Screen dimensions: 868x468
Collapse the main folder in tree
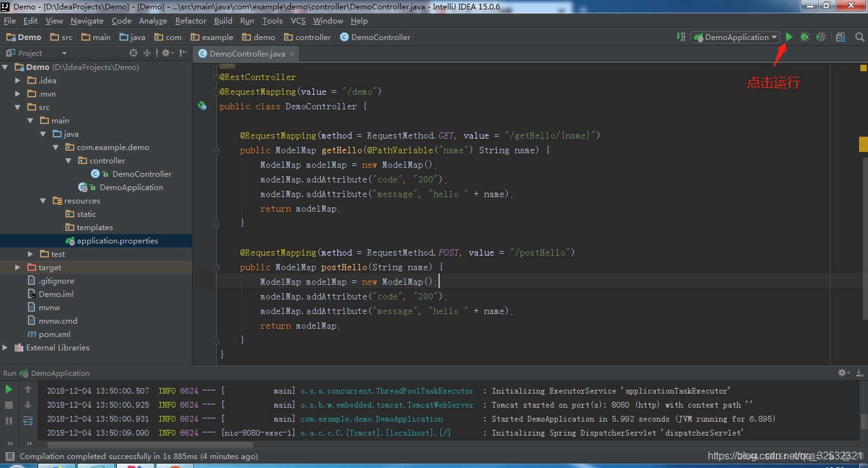coord(31,120)
